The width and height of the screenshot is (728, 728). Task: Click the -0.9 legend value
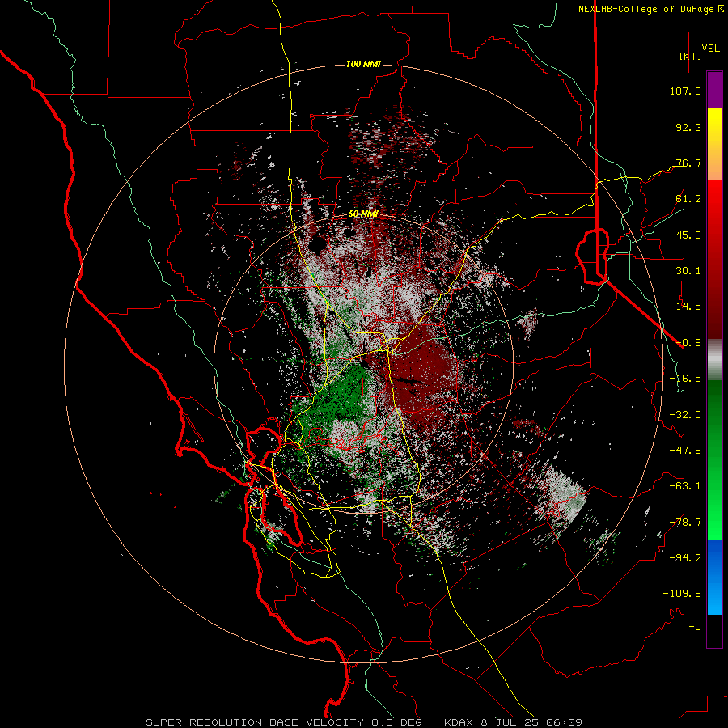688,343
